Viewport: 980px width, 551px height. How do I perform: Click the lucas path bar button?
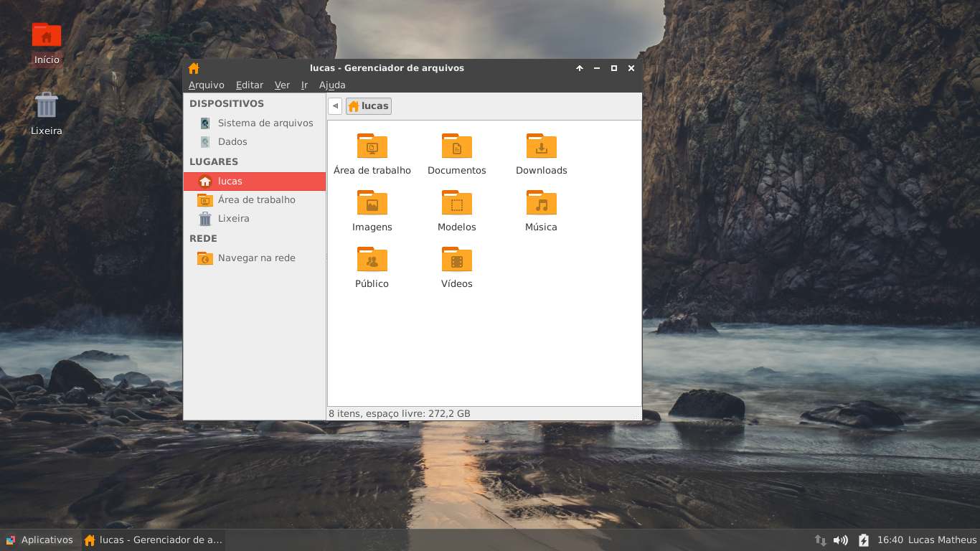click(x=369, y=106)
